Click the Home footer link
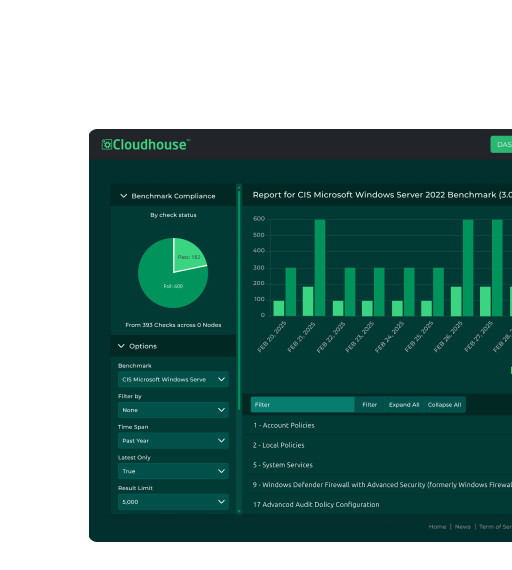The height and width of the screenshot is (570, 512). [437, 527]
